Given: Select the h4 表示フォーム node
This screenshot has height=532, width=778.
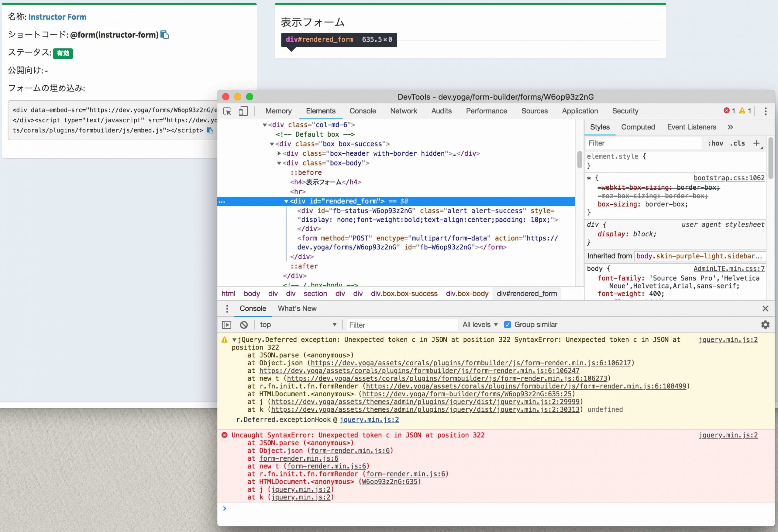Looking at the screenshot, I should [325, 182].
